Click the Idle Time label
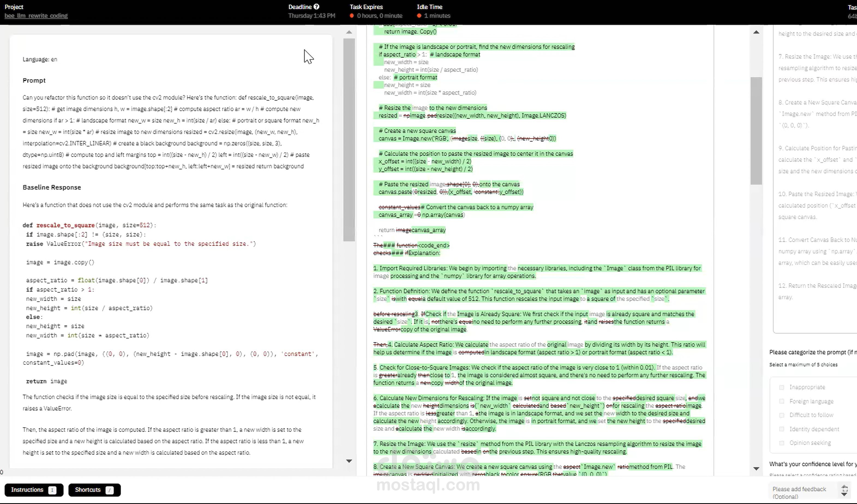The width and height of the screenshot is (857, 504). 430,7
